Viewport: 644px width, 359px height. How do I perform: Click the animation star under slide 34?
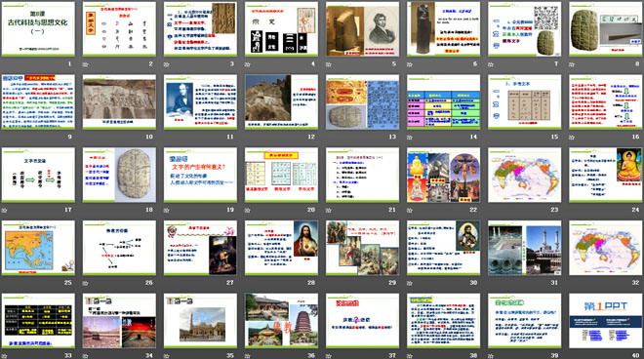[86, 356]
